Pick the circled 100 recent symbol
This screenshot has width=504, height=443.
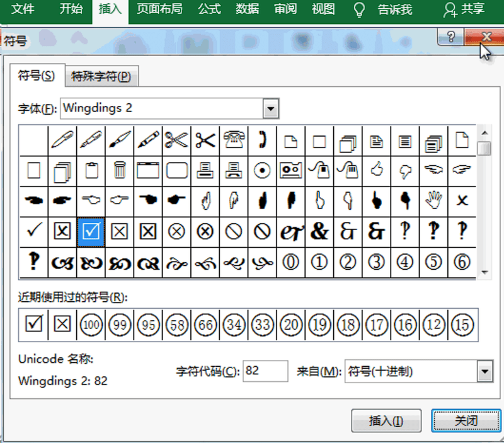pyautogui.click(x=91, y=325)
